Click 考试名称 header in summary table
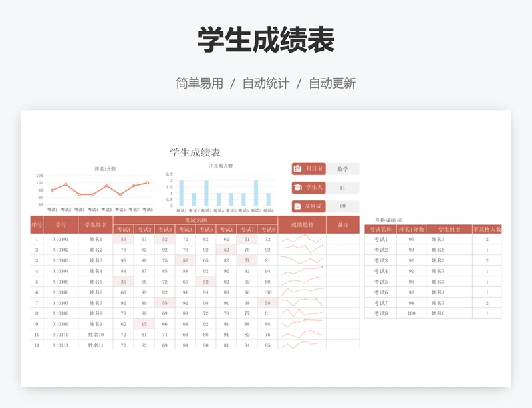Image resolution: width=532 pixels, height=408 pixels. (380, 230)
